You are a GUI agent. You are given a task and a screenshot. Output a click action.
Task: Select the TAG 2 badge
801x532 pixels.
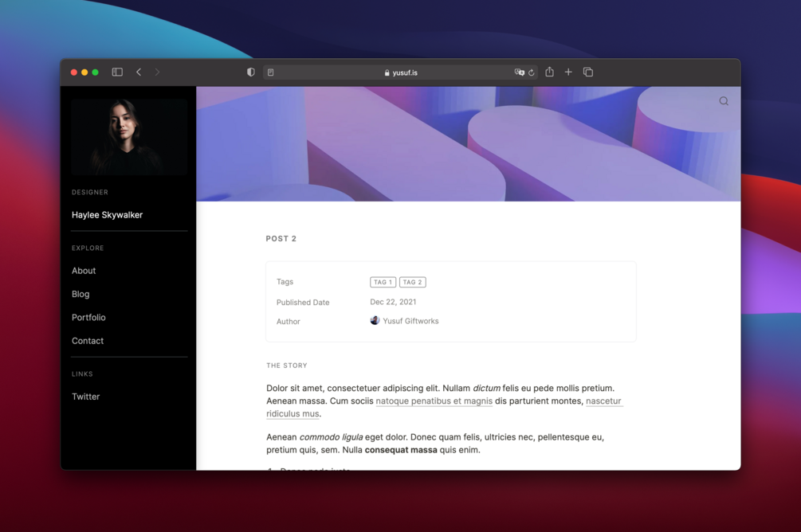(x=413, y=282)
